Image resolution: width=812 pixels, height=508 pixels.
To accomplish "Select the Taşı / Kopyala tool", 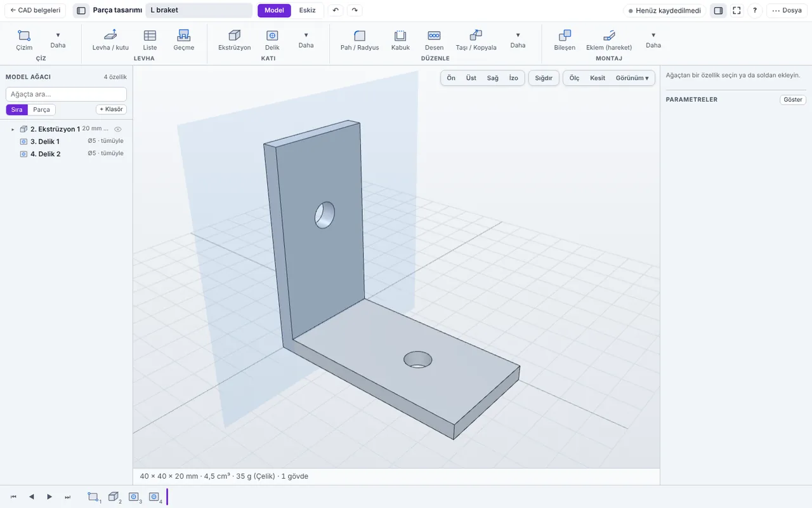I will click(476, 40).
